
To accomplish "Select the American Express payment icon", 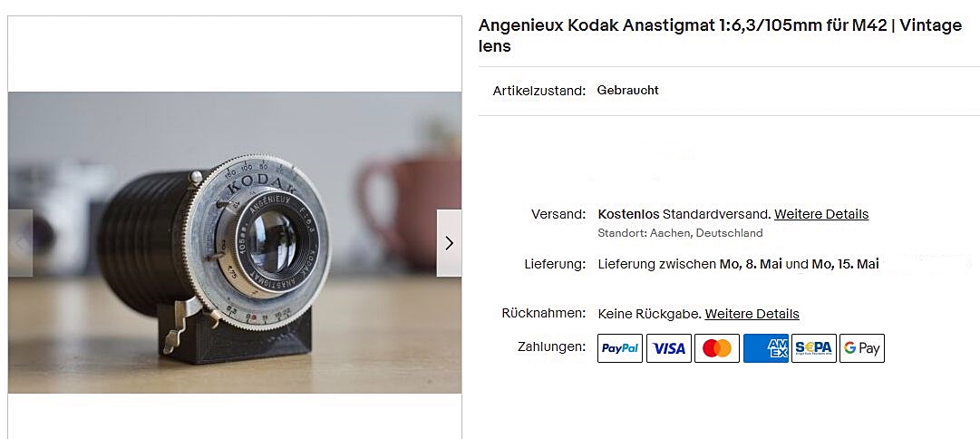I will click(766, 348).
